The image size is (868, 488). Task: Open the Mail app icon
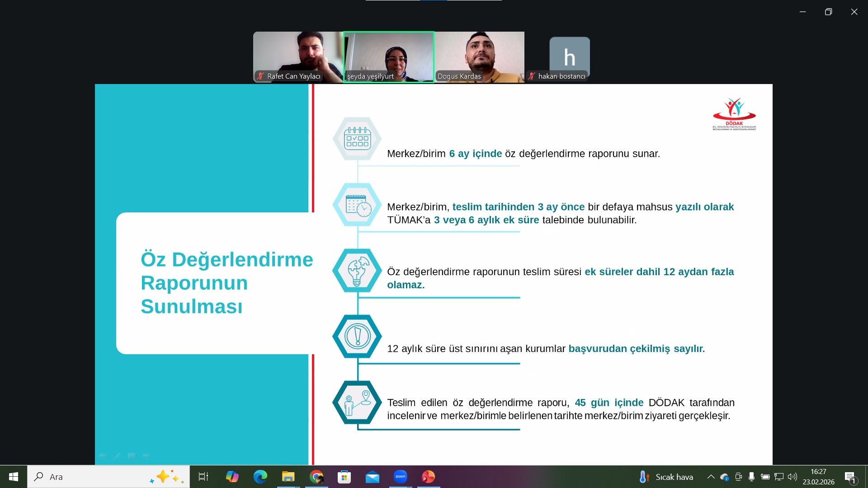(372, 477)
